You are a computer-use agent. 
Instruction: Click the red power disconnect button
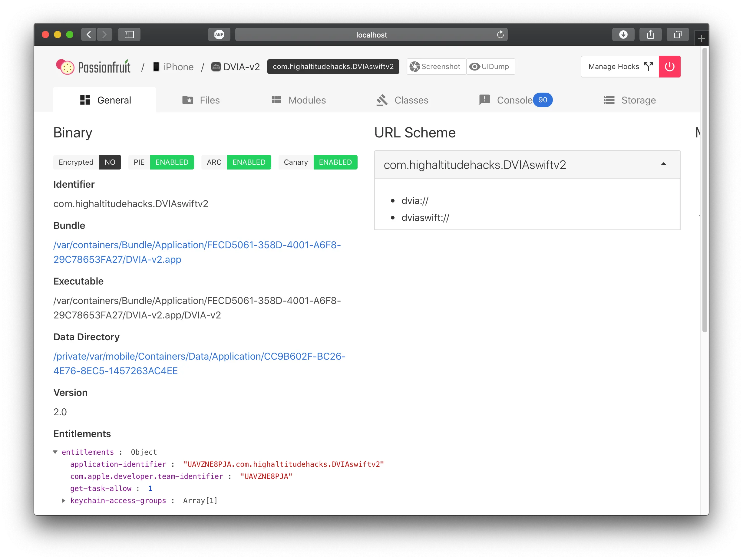point(669,67)
